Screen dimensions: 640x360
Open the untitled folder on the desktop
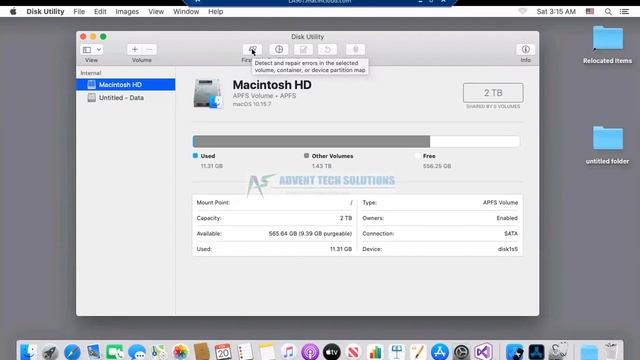click(608, 138)
